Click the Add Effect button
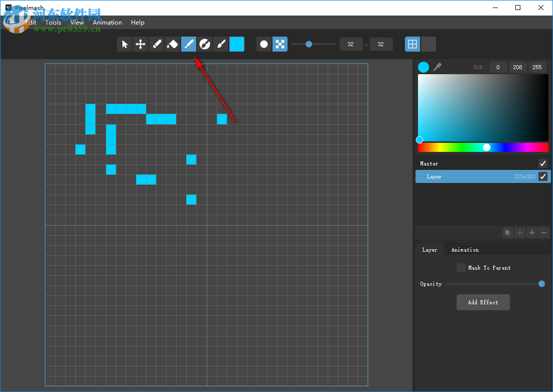The width and height of the screenshot is (553, 392). point(483,302)
